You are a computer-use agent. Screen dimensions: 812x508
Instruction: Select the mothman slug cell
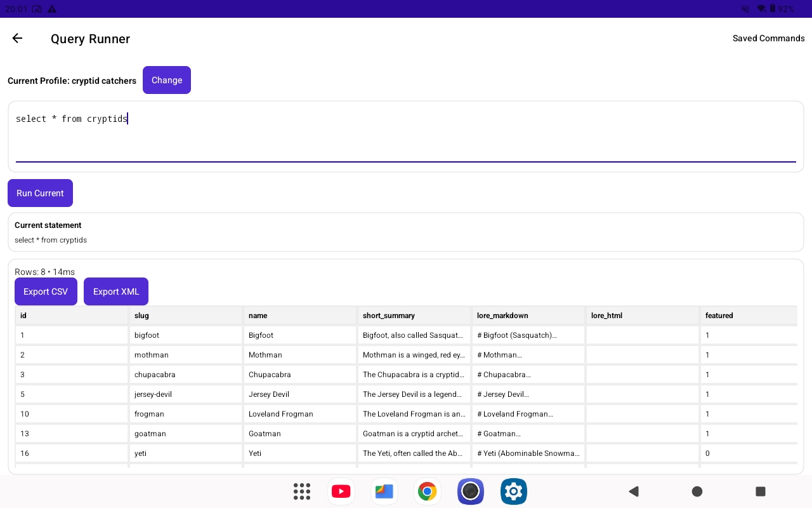click(x=187, y=355)
